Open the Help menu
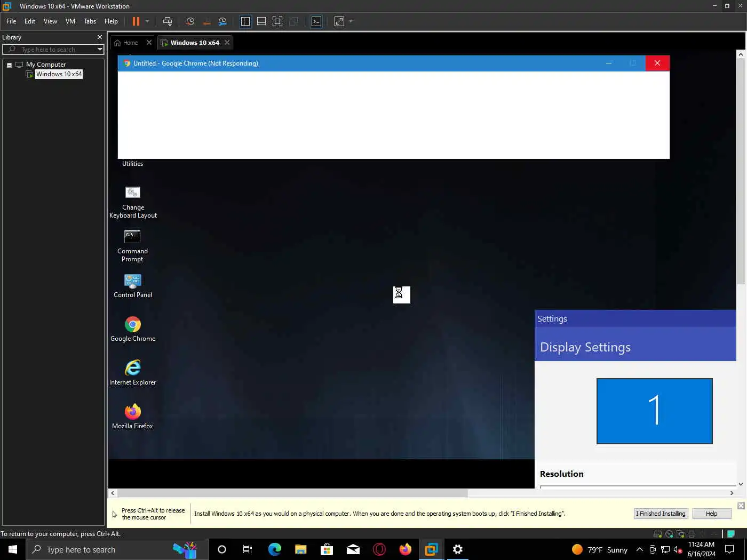 point(111,21)
